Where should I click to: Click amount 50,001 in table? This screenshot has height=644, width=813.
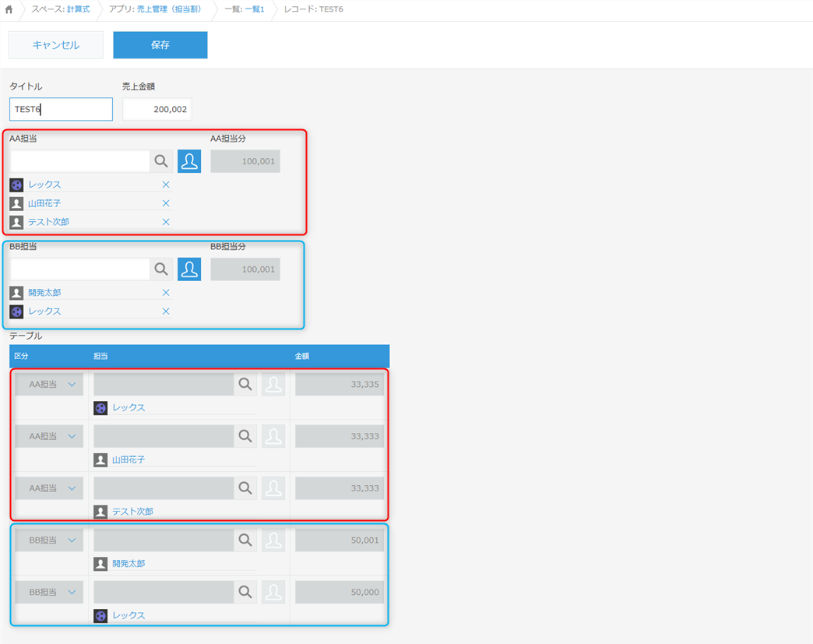point(340,540)
